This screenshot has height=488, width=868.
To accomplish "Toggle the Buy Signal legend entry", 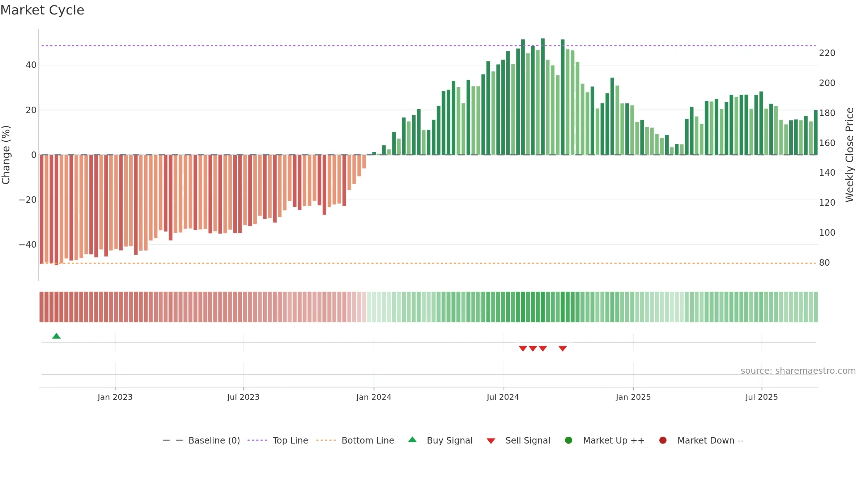I will tap(440, 440).
